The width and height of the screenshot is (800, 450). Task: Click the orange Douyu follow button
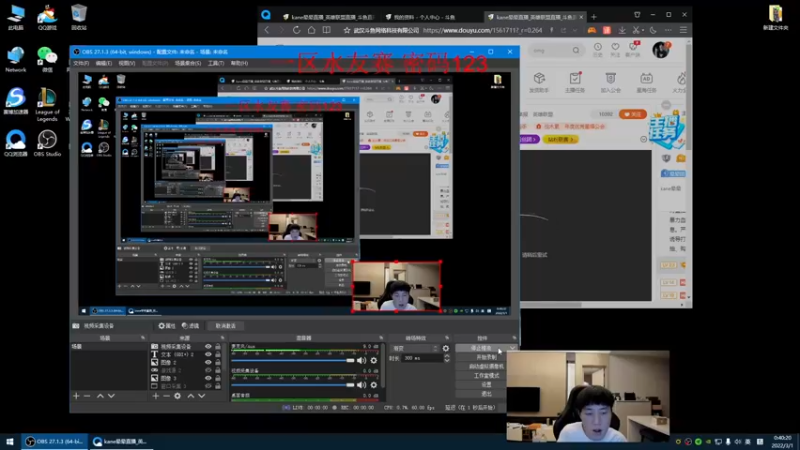coord(632,114)
